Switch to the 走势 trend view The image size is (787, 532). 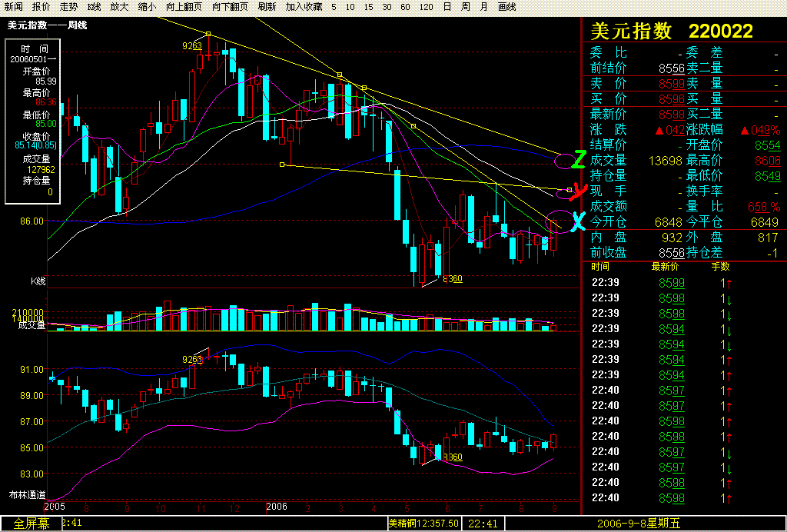point(68,7)
